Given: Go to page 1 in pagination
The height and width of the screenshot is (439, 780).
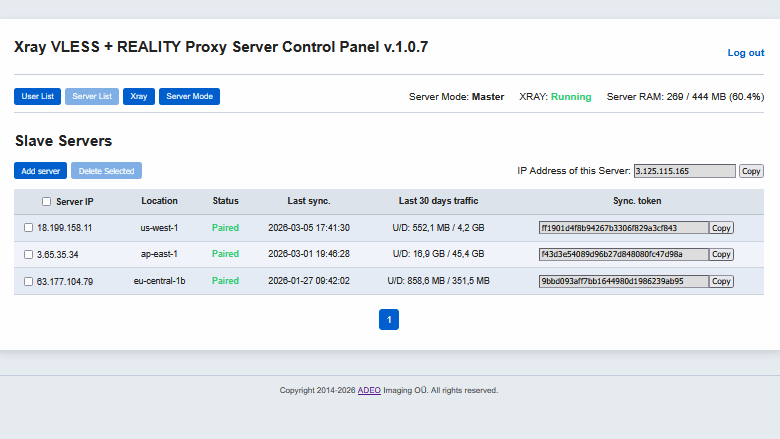Looking at the screenshot, I should [x=389, y=320].
